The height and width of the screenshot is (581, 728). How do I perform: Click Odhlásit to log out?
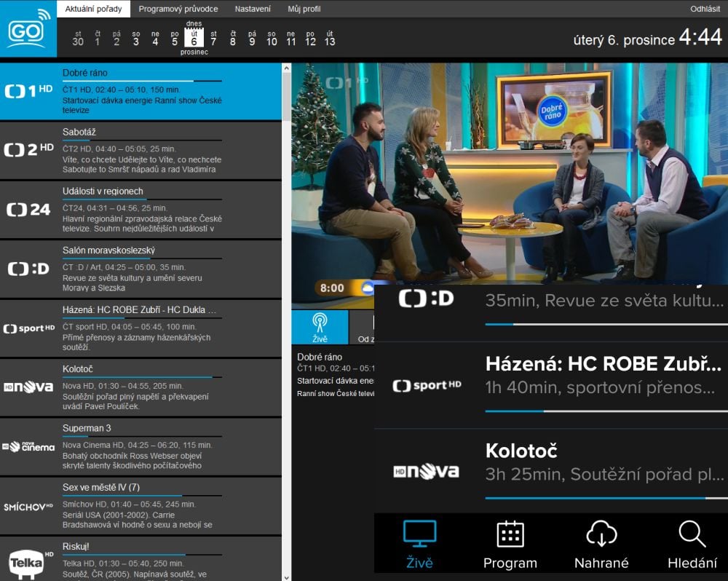click(x=703, y=8)
